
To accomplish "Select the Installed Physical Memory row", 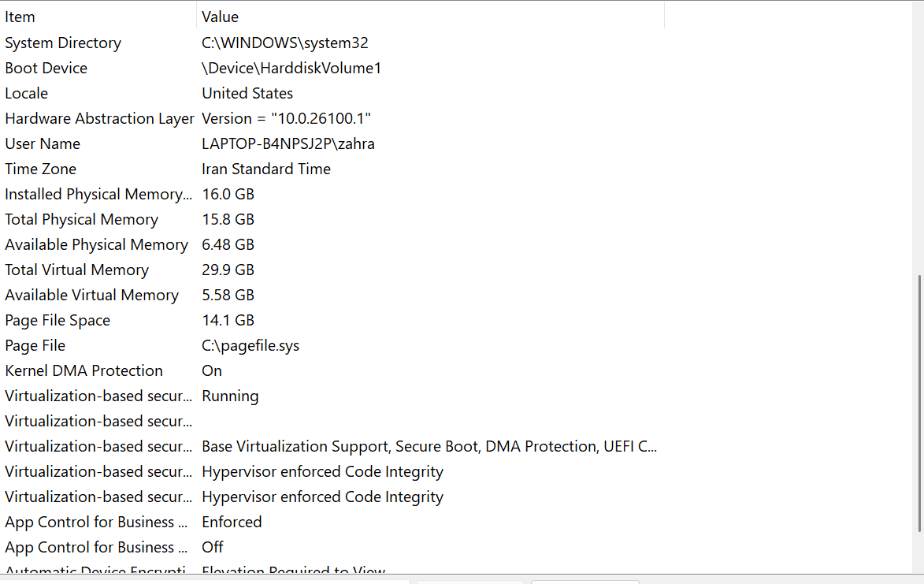I will [98, 194].
